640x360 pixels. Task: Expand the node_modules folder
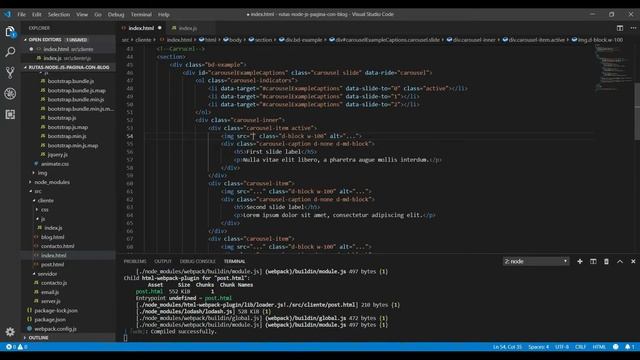(x=51, y=182)
